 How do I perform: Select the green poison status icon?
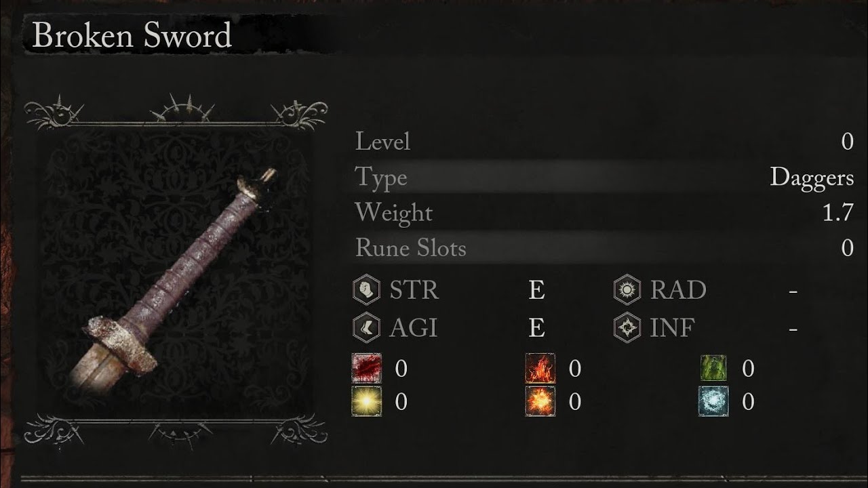713,368
